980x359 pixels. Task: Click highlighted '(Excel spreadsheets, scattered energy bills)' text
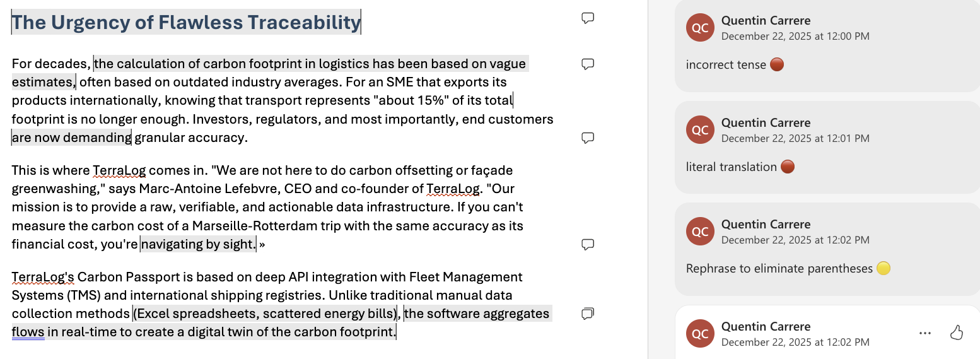(x=265, y=314)
